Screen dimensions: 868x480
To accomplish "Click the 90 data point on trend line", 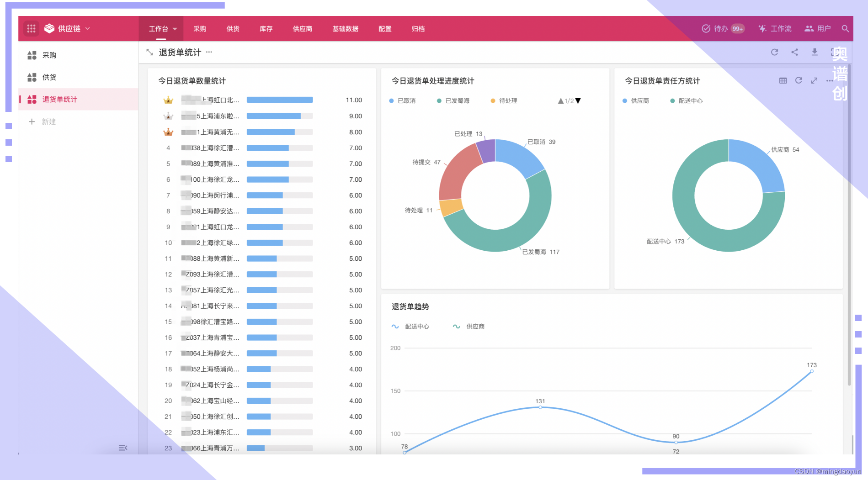I will coord(676,442).
